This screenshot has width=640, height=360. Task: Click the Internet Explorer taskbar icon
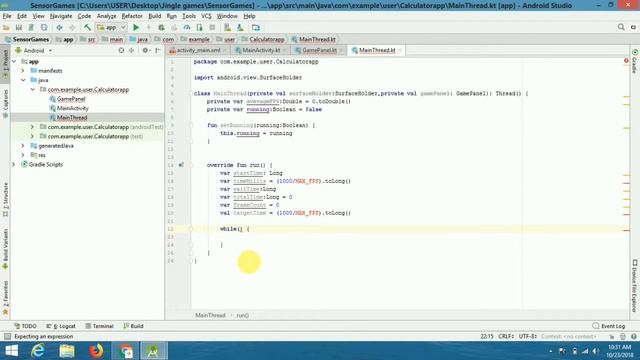point(38,351)
